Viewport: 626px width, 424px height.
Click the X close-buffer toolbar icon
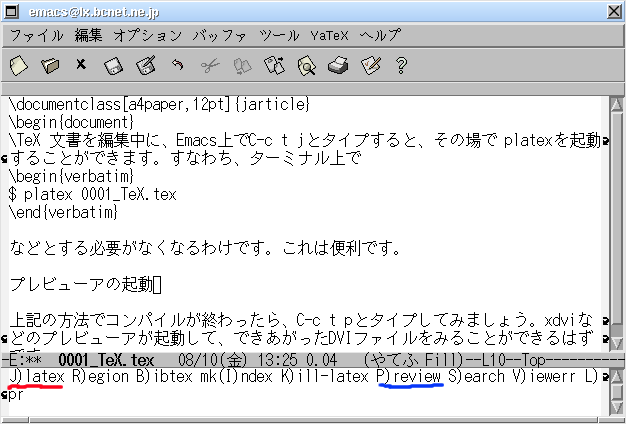tap(81, 64)
